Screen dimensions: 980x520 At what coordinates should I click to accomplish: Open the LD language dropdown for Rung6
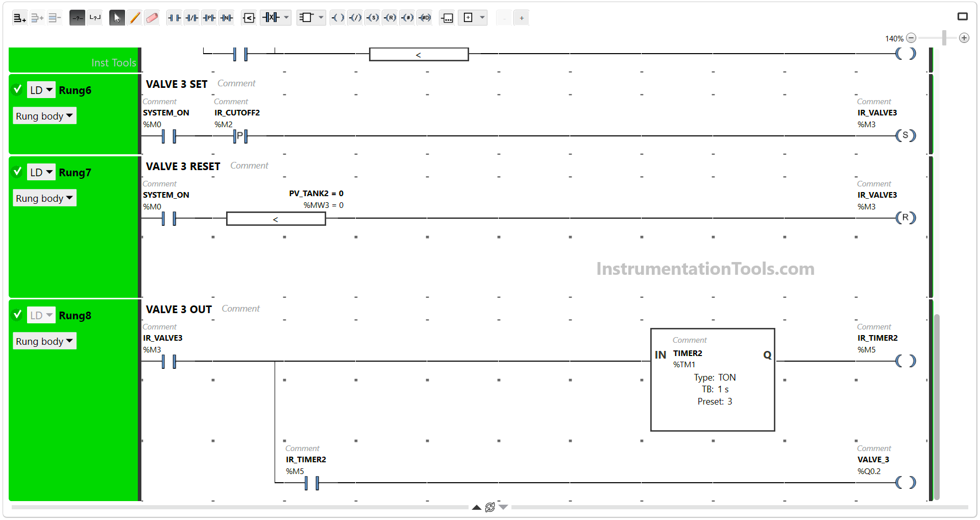coord(41,90)
